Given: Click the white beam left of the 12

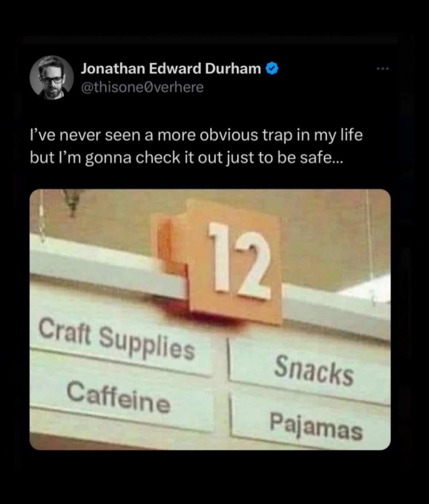Looking at the screenshot, I should (107, 267).
